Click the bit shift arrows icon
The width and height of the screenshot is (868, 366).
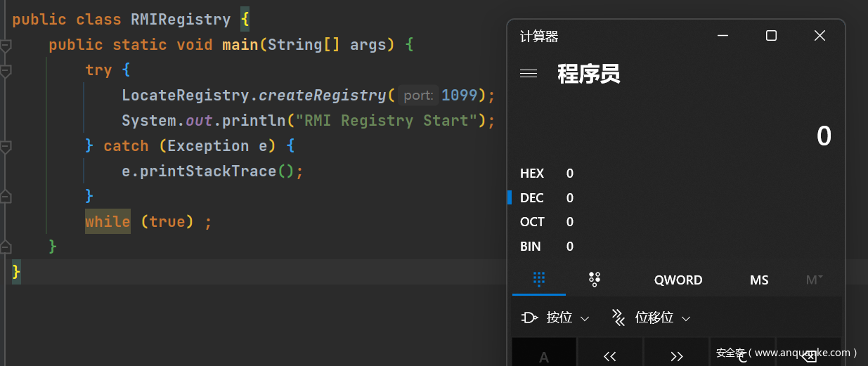[618, 318]
